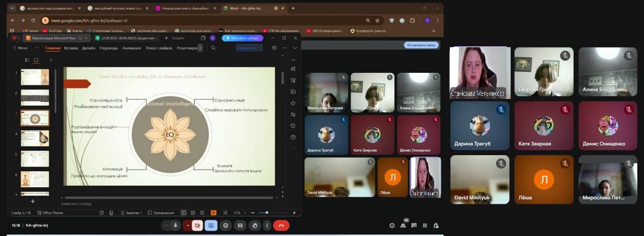Raise hand in the meeting
The height and width of the screenshot is (236, 644).
pyautogui.click(x=255, y=225)
